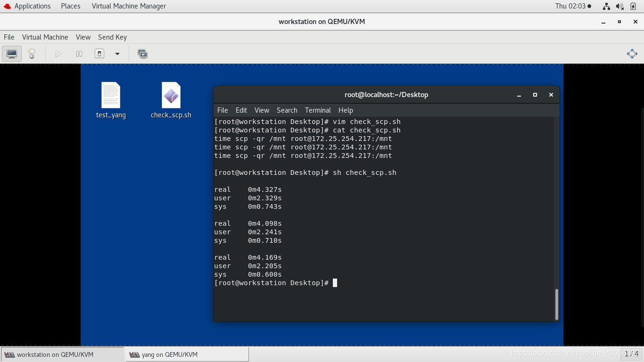Click the 'vim check_scp.sh' command line
Viewport: 644px width, 362px height.
[307, 122]
